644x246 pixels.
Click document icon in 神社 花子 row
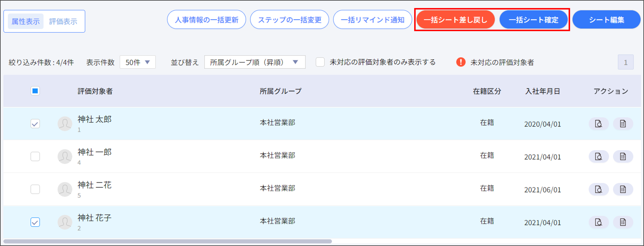623,222
